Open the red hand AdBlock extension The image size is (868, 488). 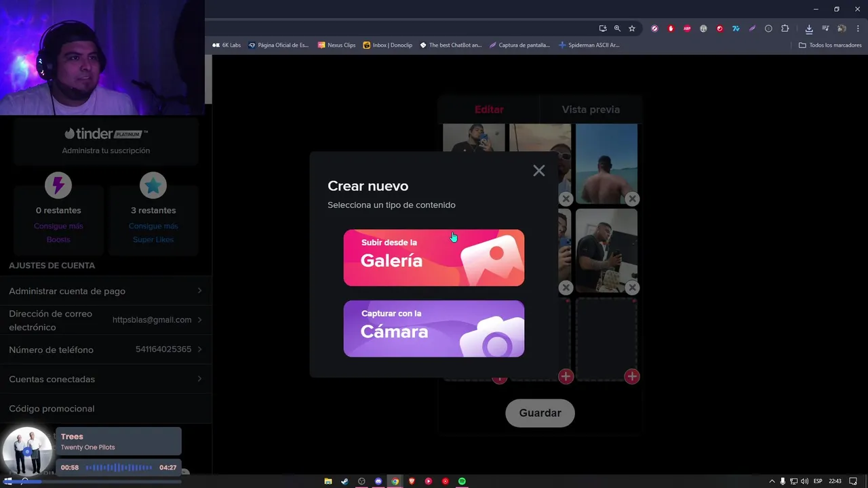(671, 28)
